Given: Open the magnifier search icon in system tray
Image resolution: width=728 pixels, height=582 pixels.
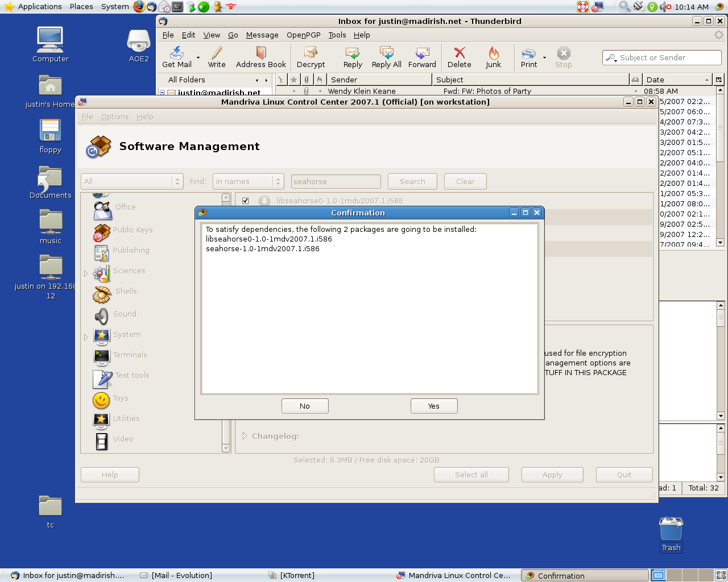Looking at the screenshot, I should click(624, 7).
